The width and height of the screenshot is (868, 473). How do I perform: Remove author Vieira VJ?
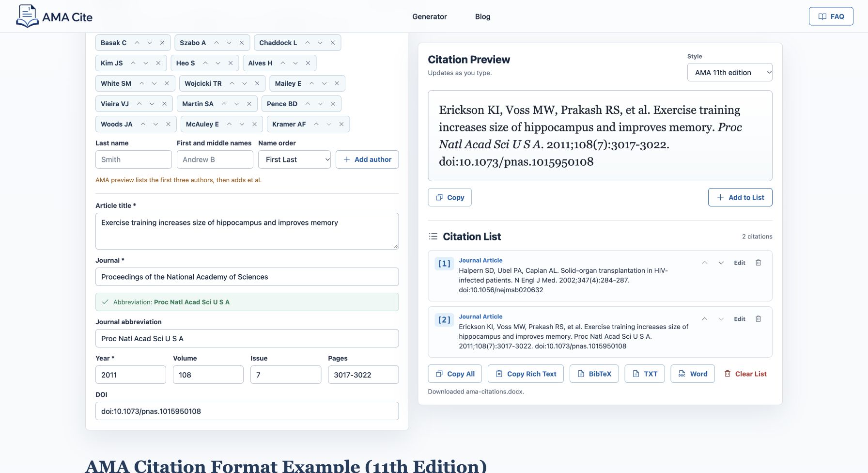coord(164,104)
